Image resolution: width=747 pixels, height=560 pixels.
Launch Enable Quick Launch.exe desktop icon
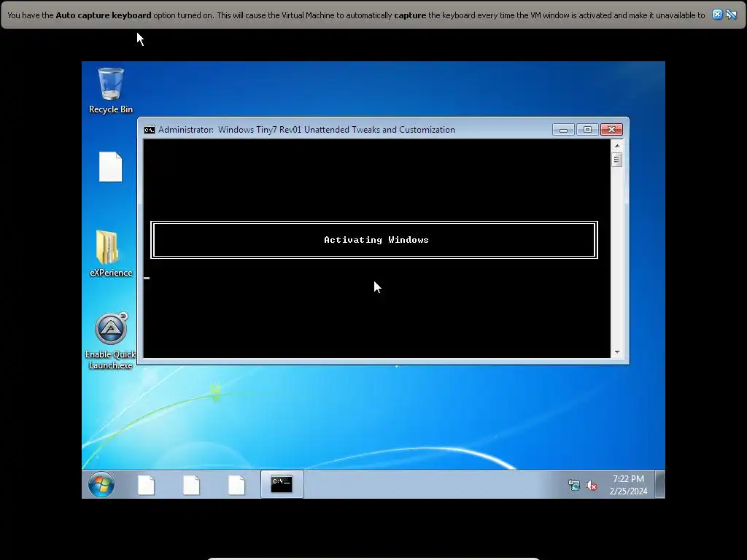tap(111, 341)
